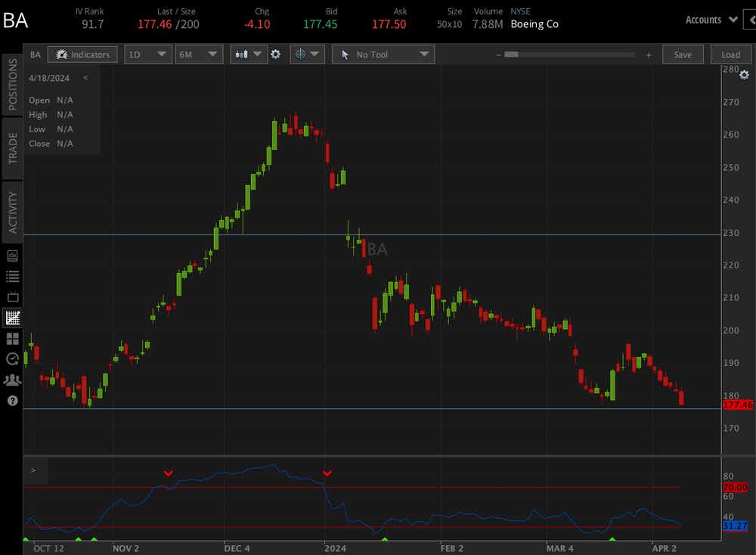Open the clock refresh history icon

pyautogui.click(x=13, y=358)
